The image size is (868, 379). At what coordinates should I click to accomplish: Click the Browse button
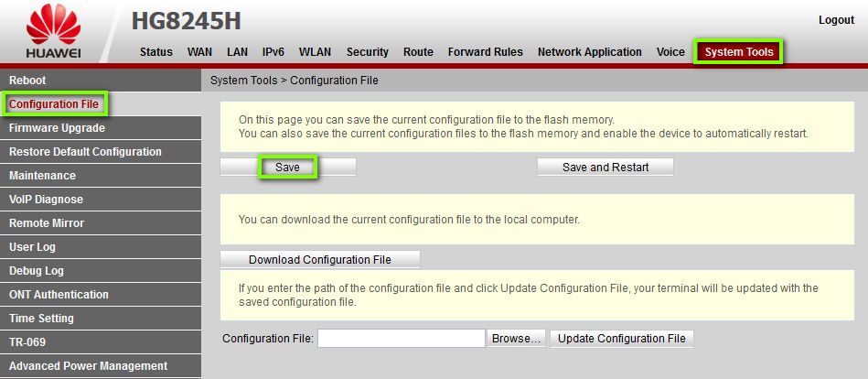[518, 339]
